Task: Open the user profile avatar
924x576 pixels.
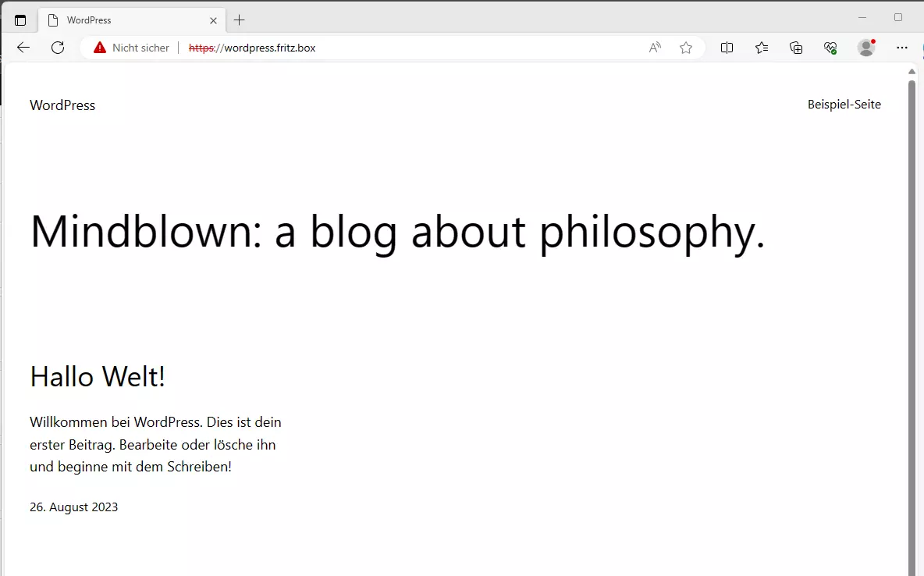Action: pos(865,48)
